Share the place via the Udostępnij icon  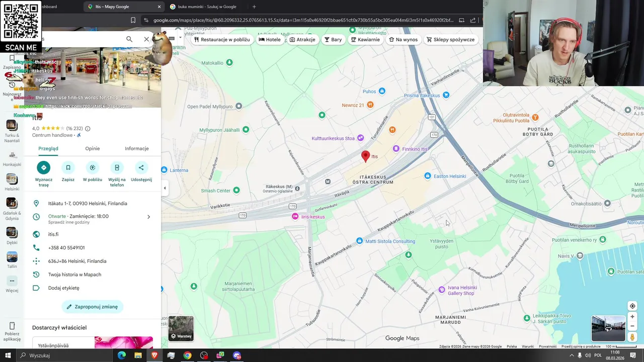[x=141, y=167]
